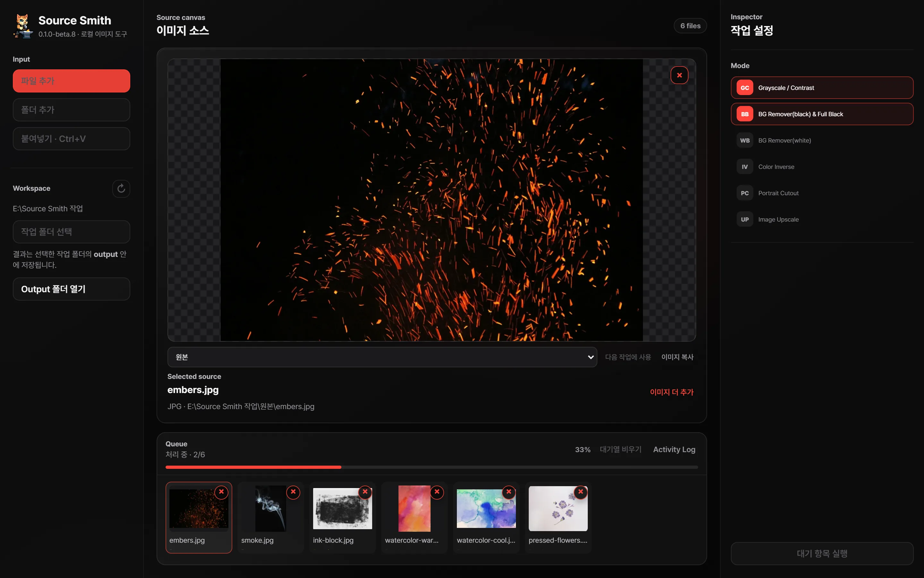Enable Color Inverse mode

(x=822, y=167)
